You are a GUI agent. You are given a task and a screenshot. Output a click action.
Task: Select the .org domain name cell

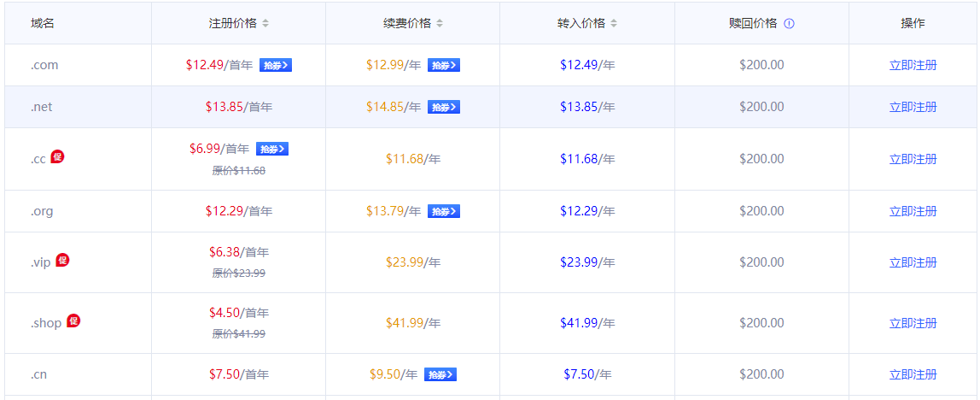pos(42,211)
